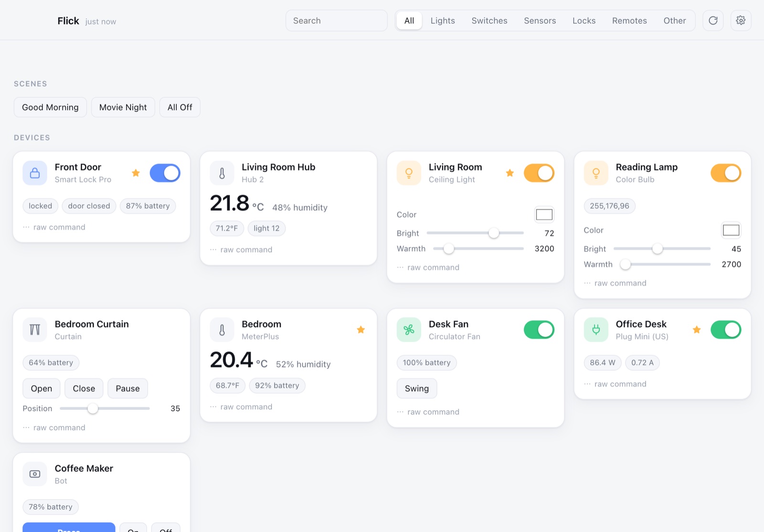The width and height of the screenshot is (764, 532).
Task: Open the Living Room light color swatch
Action: [x=544, y=215]
